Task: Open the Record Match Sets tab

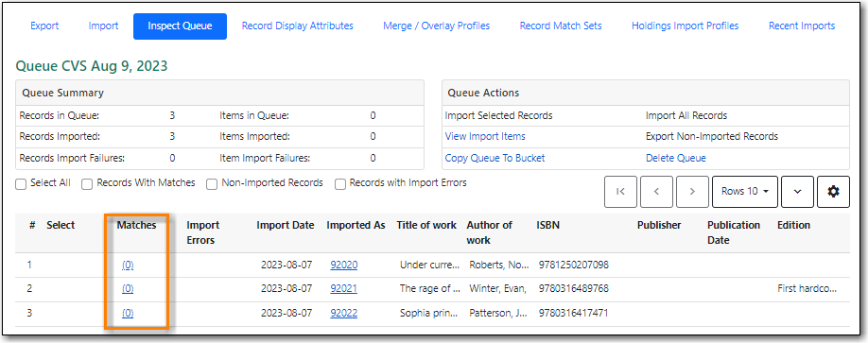Action: [x=561, y=26]
